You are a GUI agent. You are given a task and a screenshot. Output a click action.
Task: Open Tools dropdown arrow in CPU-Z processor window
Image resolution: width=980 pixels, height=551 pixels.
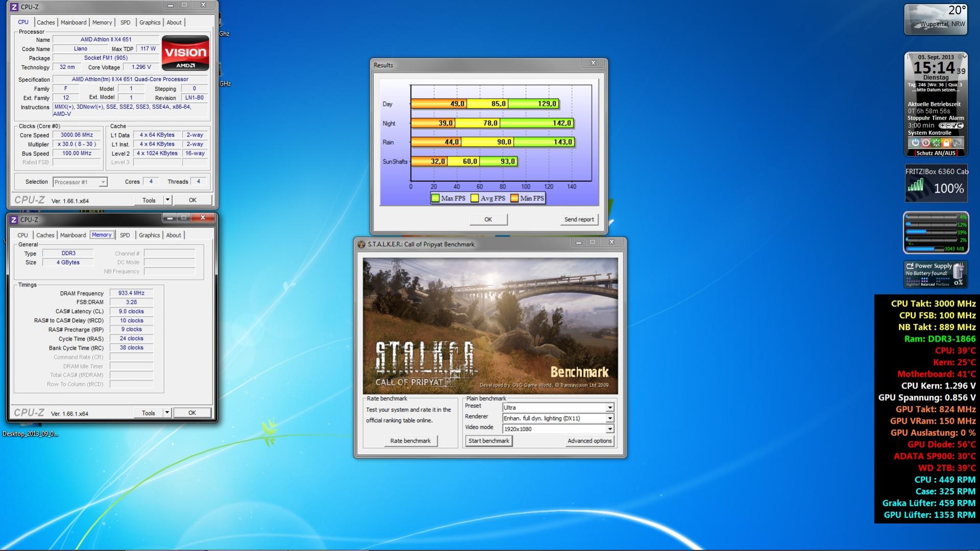[167, 200]
